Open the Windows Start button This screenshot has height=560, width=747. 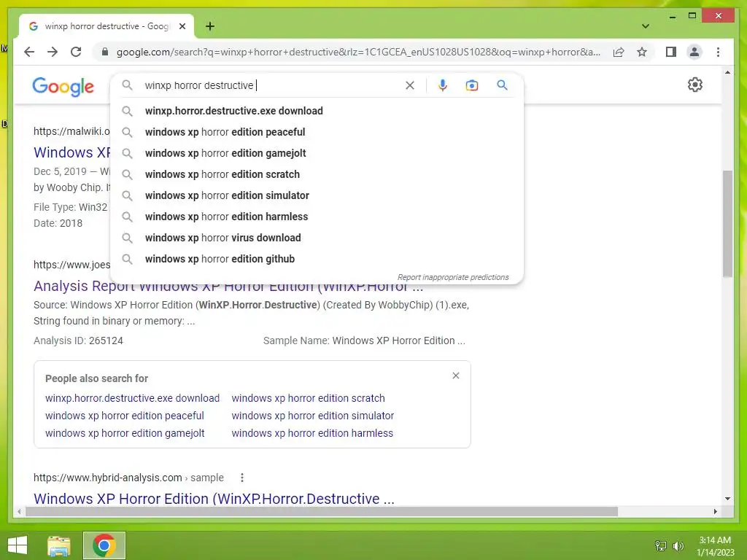tap(18, 545)
